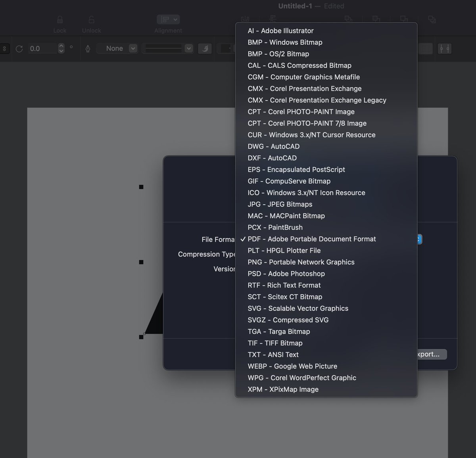This screenshot has height=458, width=476.
Task: Click the rotation angle icon
Action: click(x=19, y=49)
